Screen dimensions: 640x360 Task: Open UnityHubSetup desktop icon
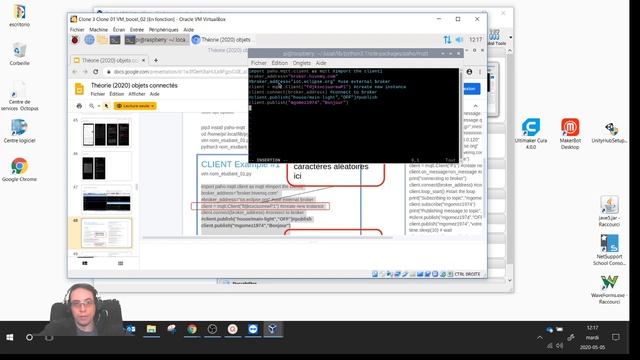tap(609, 132)
